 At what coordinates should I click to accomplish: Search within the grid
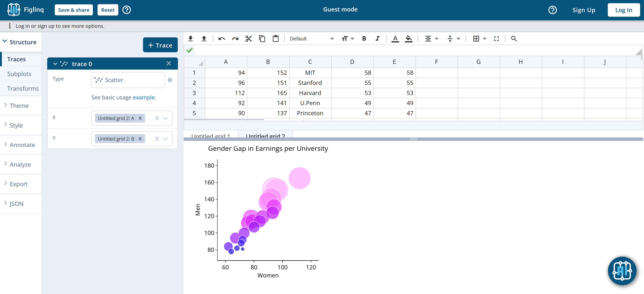(514, 39)
